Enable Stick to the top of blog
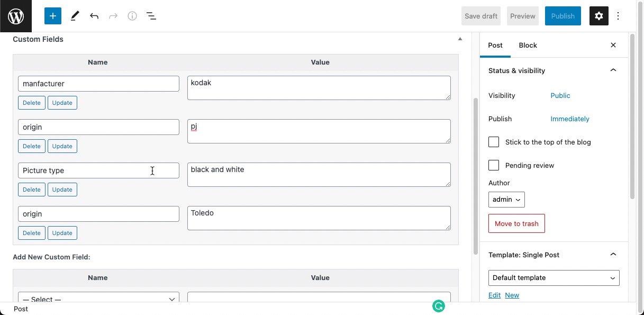 494,142
